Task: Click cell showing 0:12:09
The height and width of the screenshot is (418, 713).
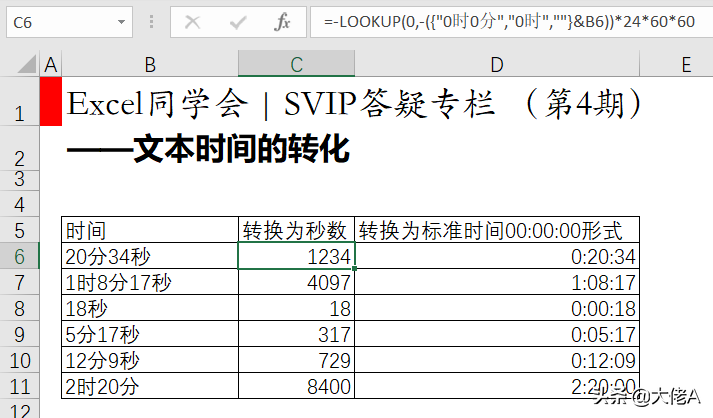Action: point(497,359)
